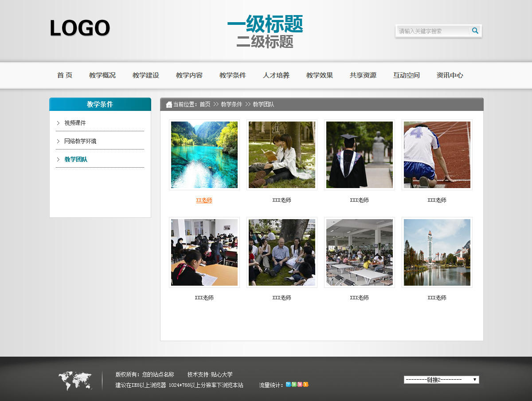This screenshot has height=401, width=532.
Task: Go to 首页 in the navigation bar
Action: (65, 75)
